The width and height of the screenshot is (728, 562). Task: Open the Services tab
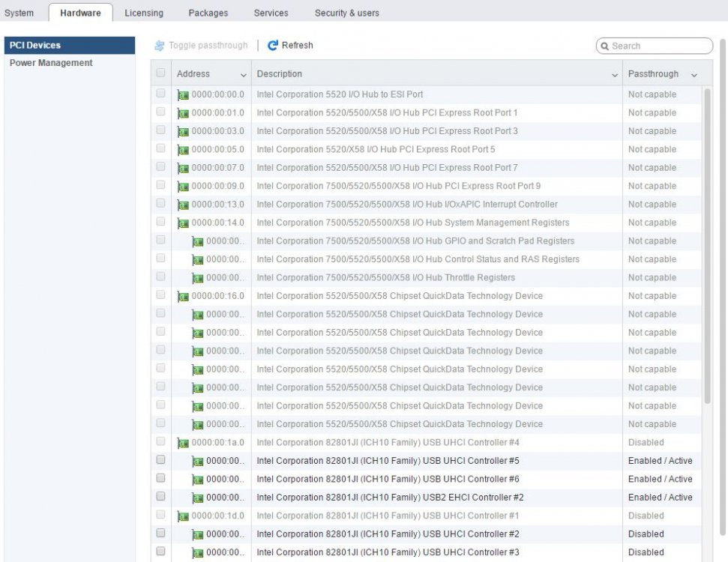(x=271, y=13)
